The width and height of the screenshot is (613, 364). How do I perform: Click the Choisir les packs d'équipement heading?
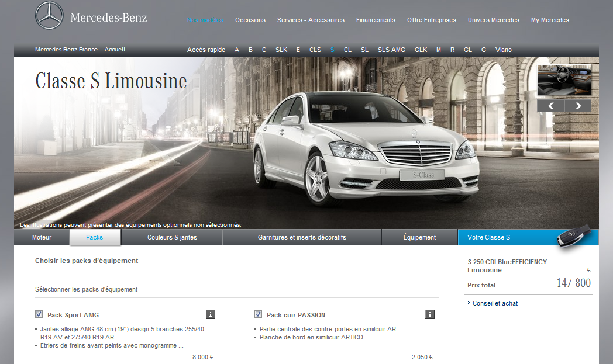tap(87, 261)
